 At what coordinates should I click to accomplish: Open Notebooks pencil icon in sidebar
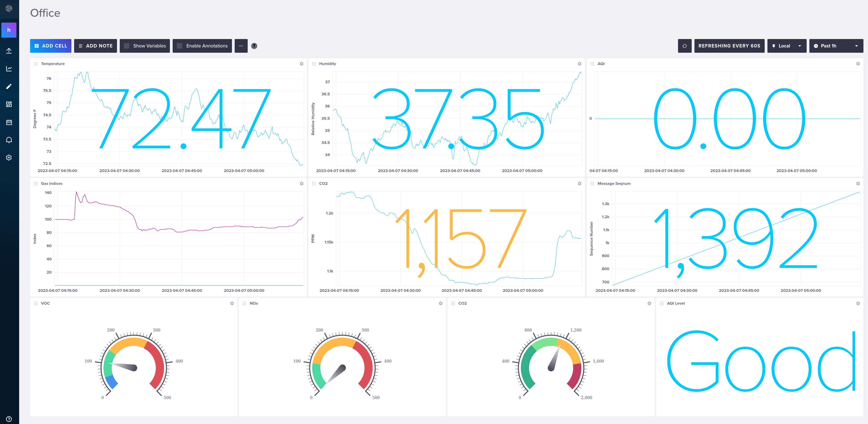click(x=9, y=87)
